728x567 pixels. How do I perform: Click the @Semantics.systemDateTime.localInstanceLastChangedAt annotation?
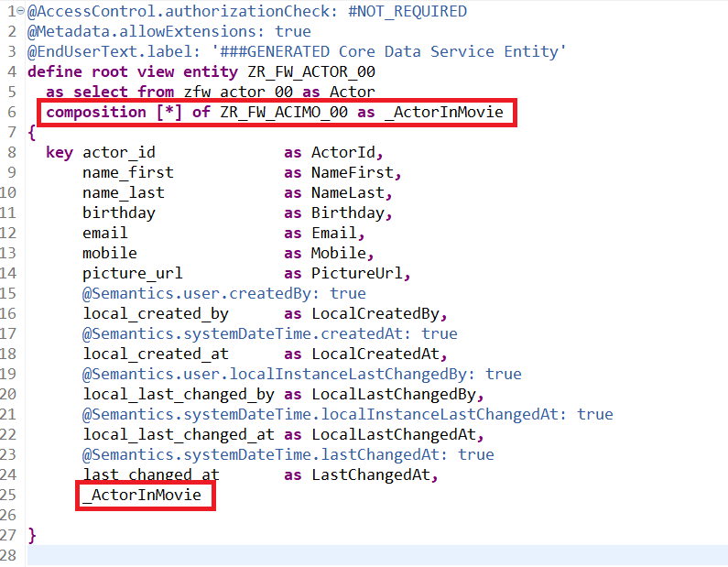click(323, 414)
